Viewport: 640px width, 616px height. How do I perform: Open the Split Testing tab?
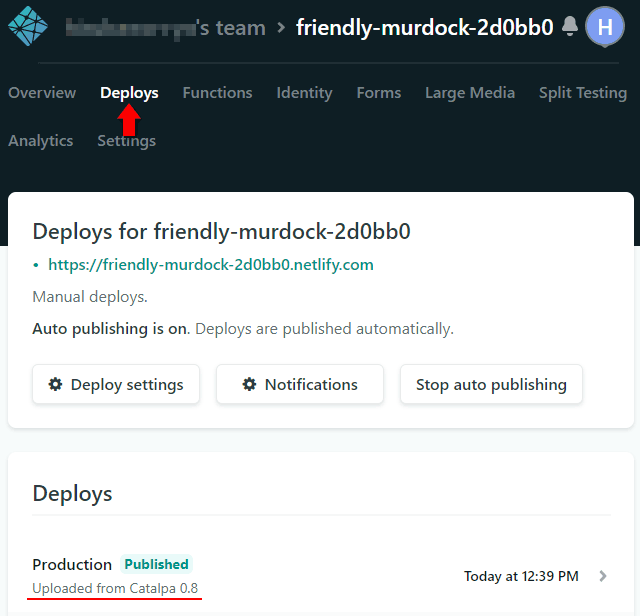point(582,93)
